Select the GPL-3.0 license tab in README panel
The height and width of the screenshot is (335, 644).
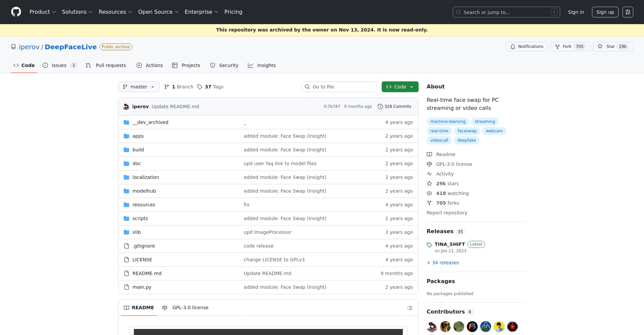click(x=185, y=308)
